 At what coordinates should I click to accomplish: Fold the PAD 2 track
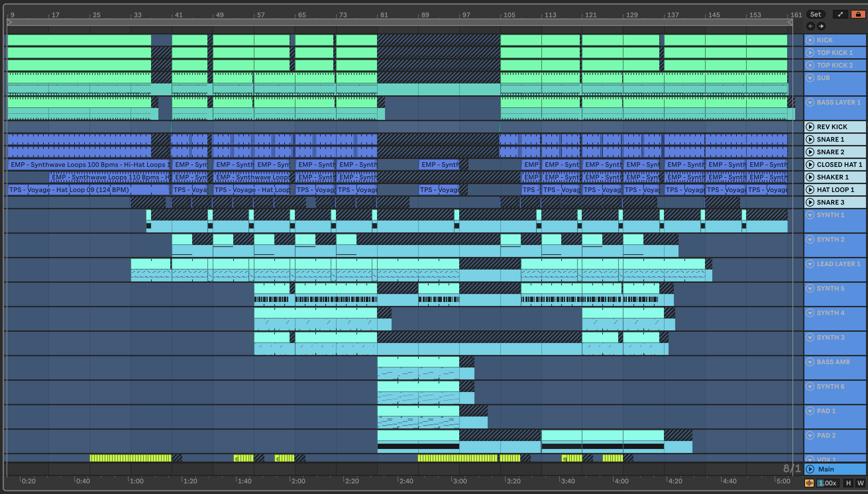coord(810,435)
